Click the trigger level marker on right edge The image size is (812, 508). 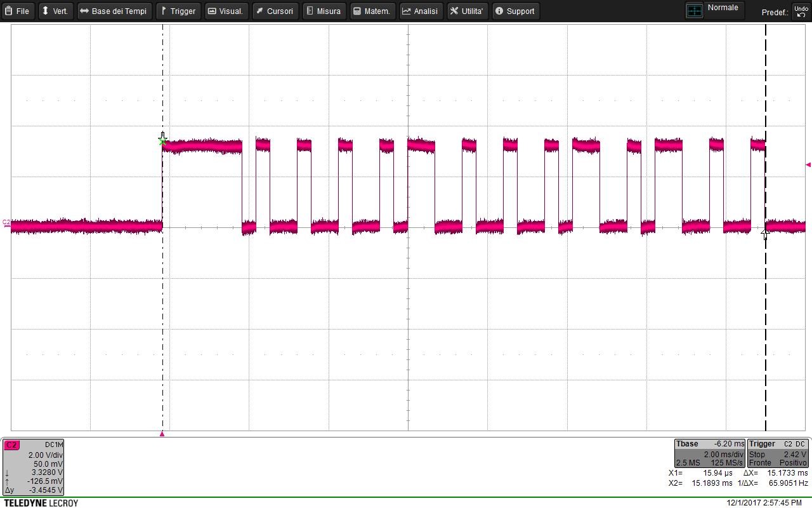click(x=808, y=165)
